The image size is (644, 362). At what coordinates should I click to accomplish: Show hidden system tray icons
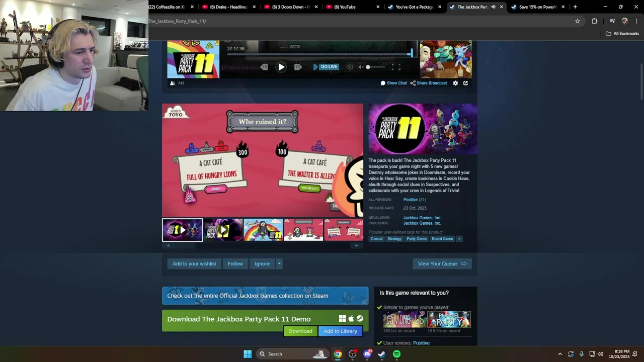click(x=559, y=354)
